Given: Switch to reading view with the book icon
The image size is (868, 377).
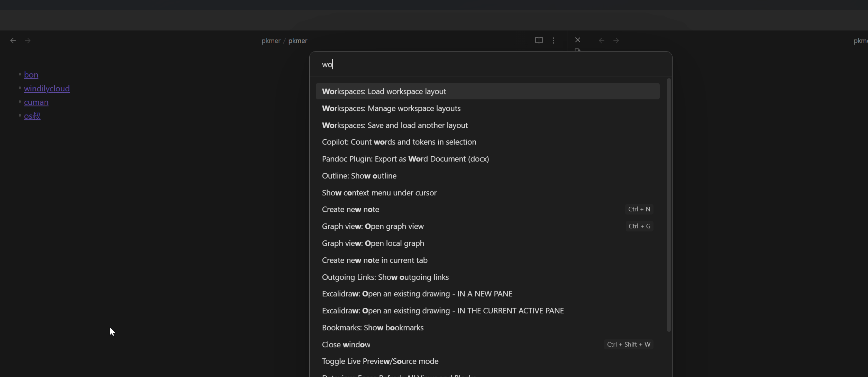Looking at the screenshot, I should click(x=539, y=40).
